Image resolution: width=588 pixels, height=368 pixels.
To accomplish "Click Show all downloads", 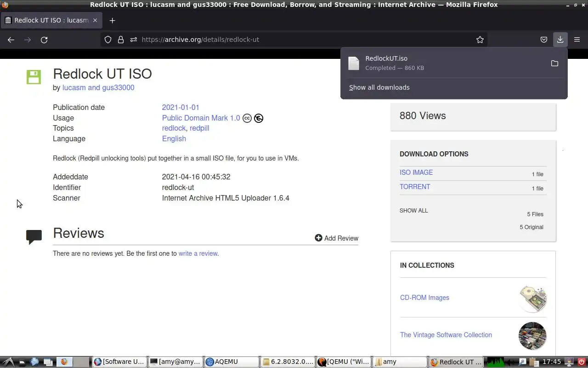I will click(379, 87).
